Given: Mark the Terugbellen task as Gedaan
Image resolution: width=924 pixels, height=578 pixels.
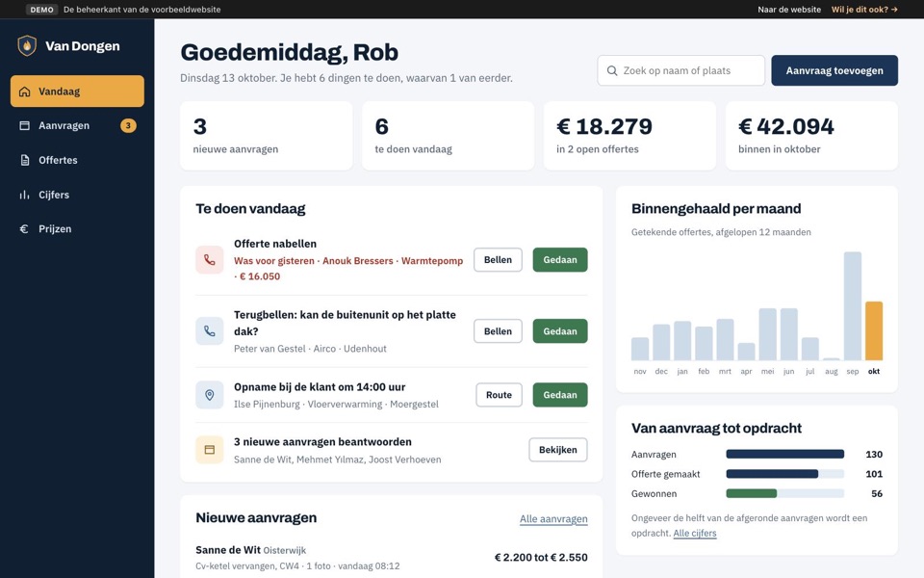Looking at the screenshot, I should tap(560, 330).
